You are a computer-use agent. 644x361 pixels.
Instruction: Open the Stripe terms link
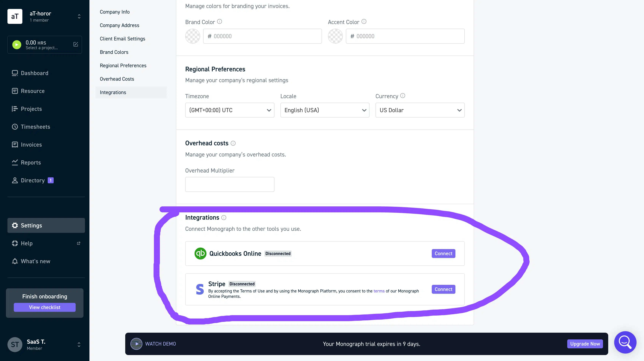point(379,291)
